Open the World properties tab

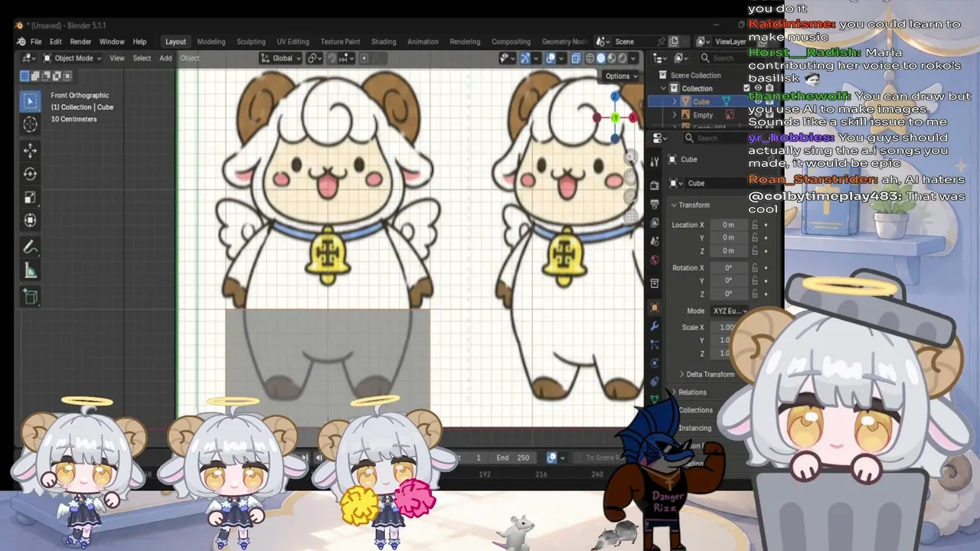[655, 260]
